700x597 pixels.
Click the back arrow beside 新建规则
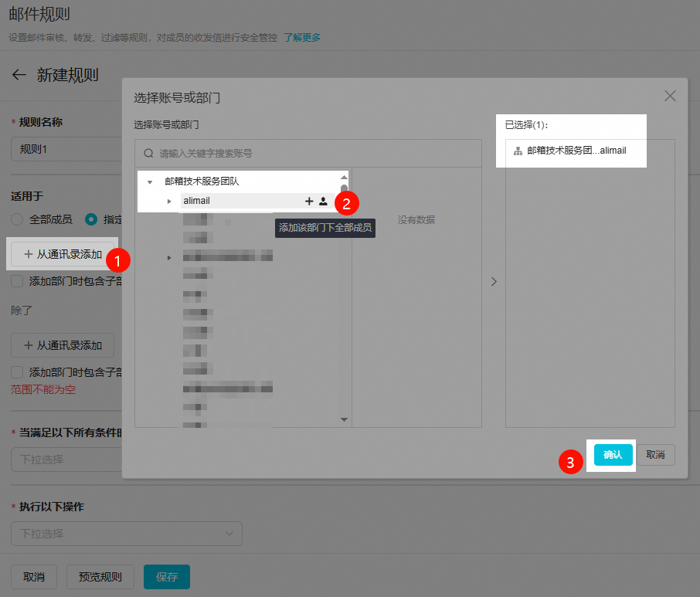pyautogui.click(x=19, y=75)
